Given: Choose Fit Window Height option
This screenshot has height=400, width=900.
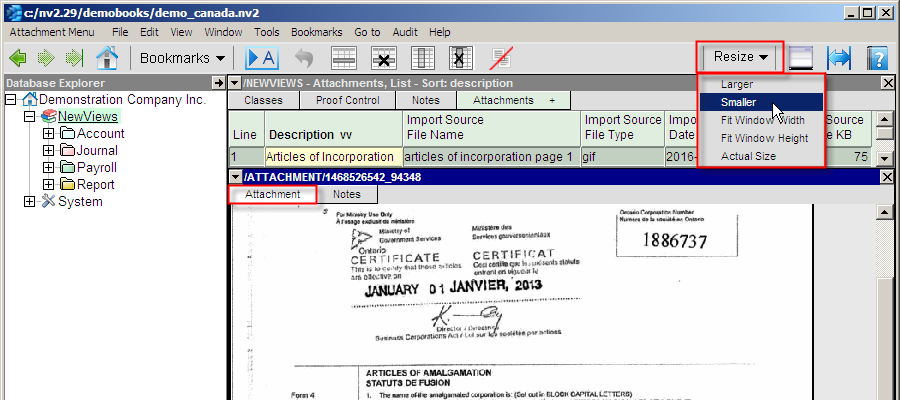Looking at the screenshot, I should (764, 138).
